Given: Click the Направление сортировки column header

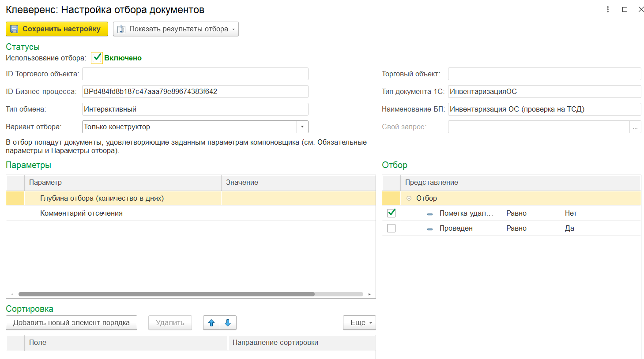Looking at the screenshot, I should point(302,343).
